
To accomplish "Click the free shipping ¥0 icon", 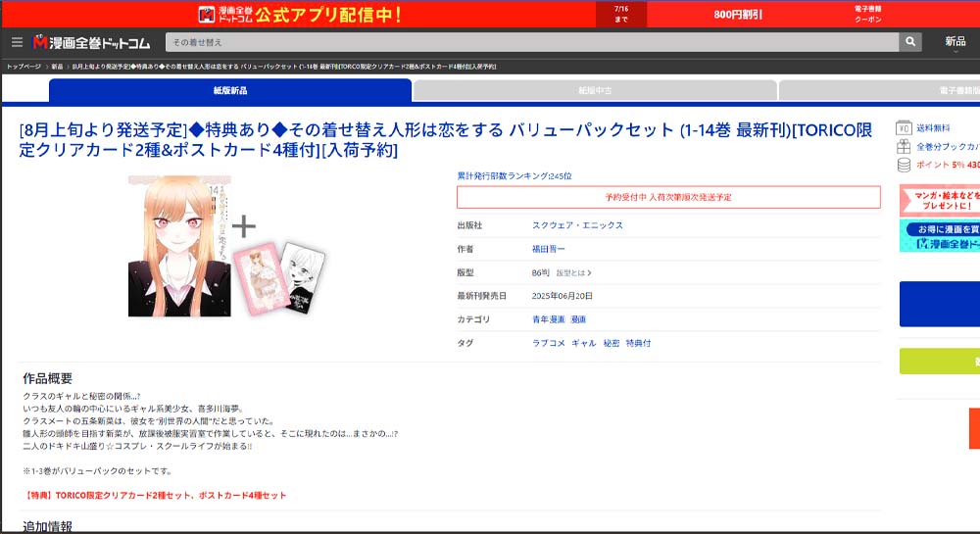I will click(x=904, y=128).
